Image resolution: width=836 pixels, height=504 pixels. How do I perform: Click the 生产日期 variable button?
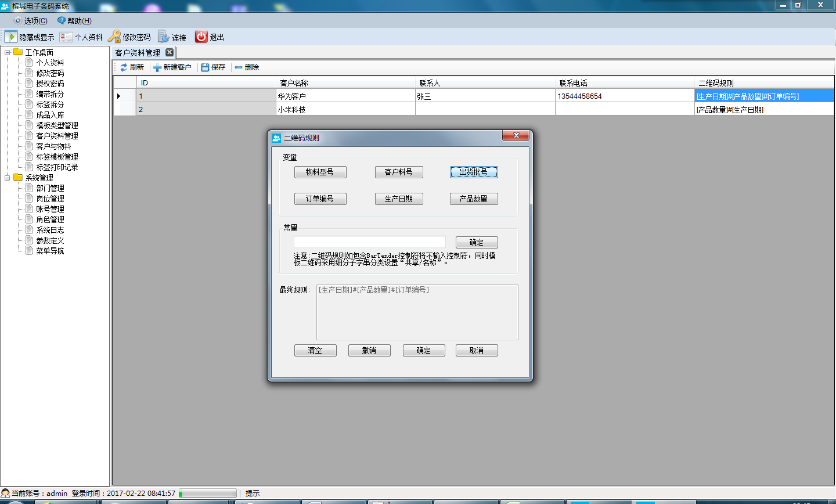399,199
